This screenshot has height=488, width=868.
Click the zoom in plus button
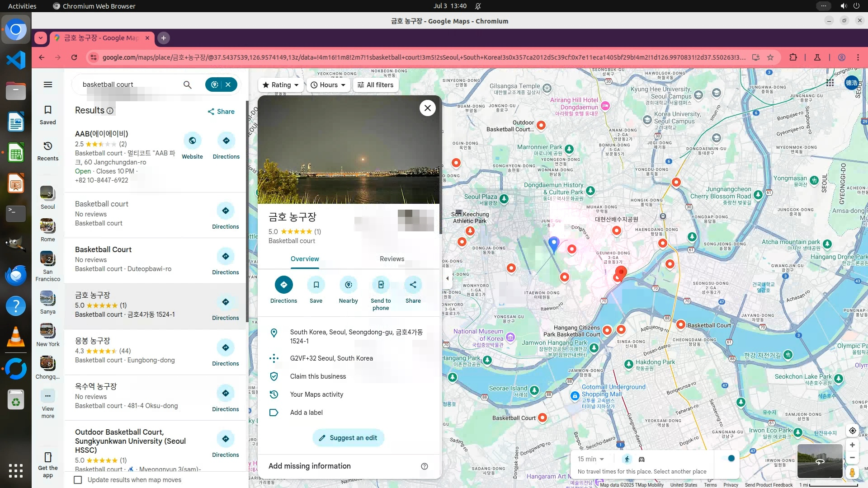(852, 445)
